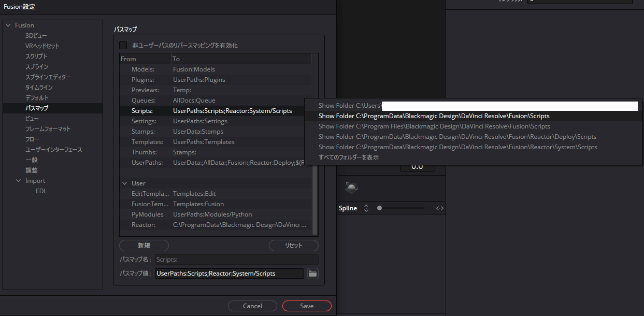The image size is (644, 316).
Task: Click the パスマップ名 input field
Action: (237, 260)
